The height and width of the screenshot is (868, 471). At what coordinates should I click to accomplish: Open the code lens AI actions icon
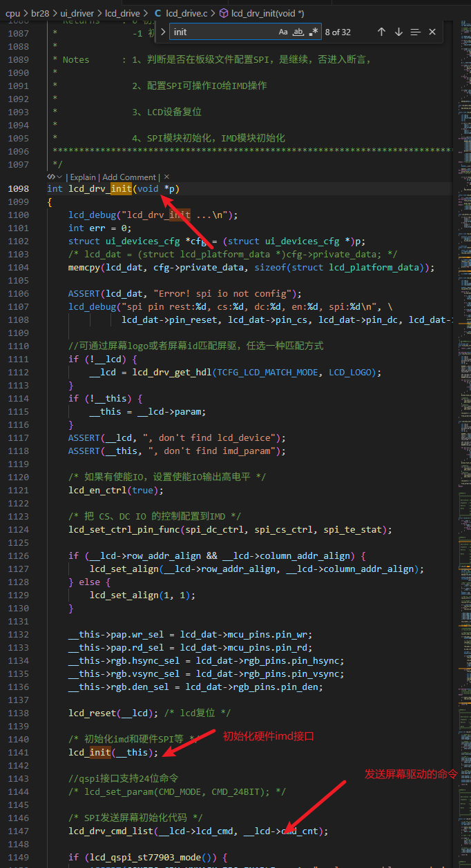[x=54, y=177]
